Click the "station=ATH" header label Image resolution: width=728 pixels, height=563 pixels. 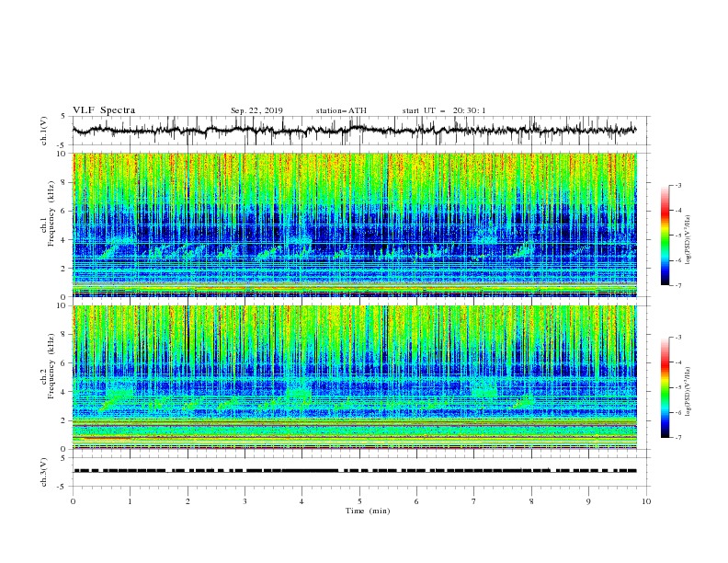click(341, 110)
